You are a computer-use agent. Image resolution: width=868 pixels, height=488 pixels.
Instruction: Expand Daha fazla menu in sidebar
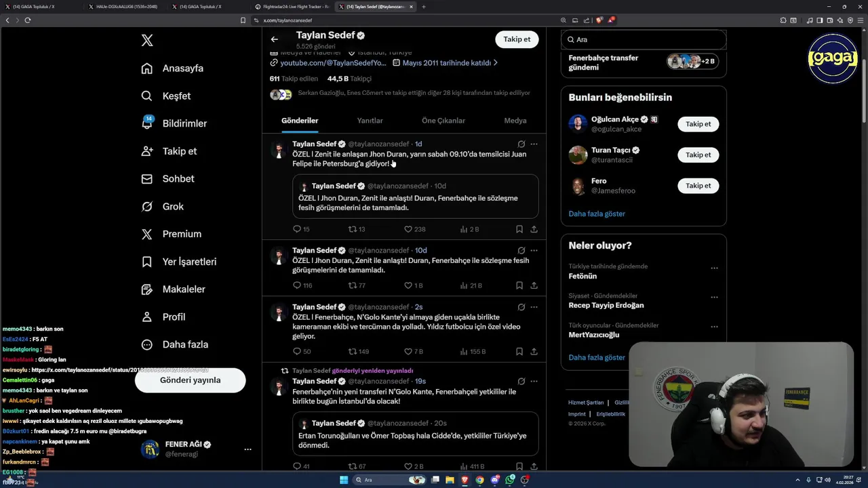tap(174, 344)
